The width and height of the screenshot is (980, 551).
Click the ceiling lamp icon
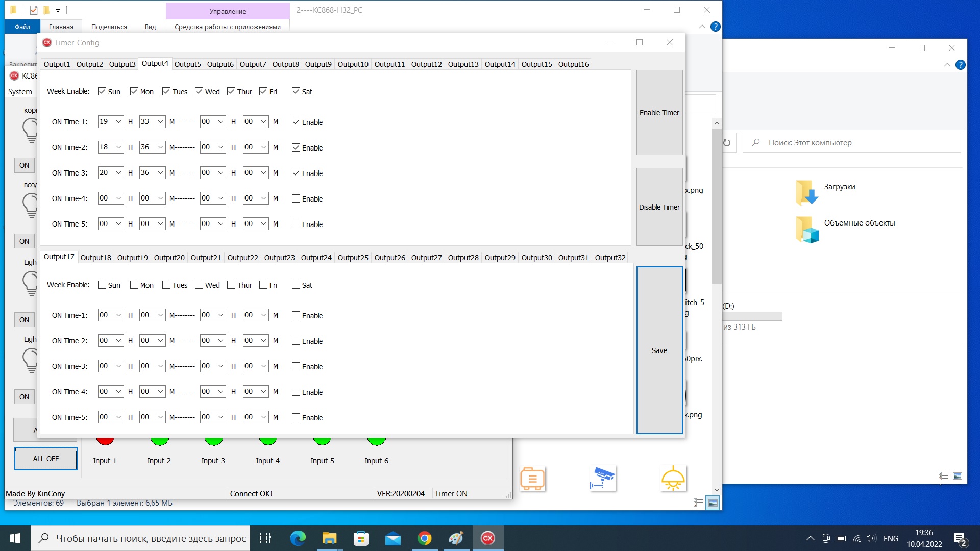673,479
